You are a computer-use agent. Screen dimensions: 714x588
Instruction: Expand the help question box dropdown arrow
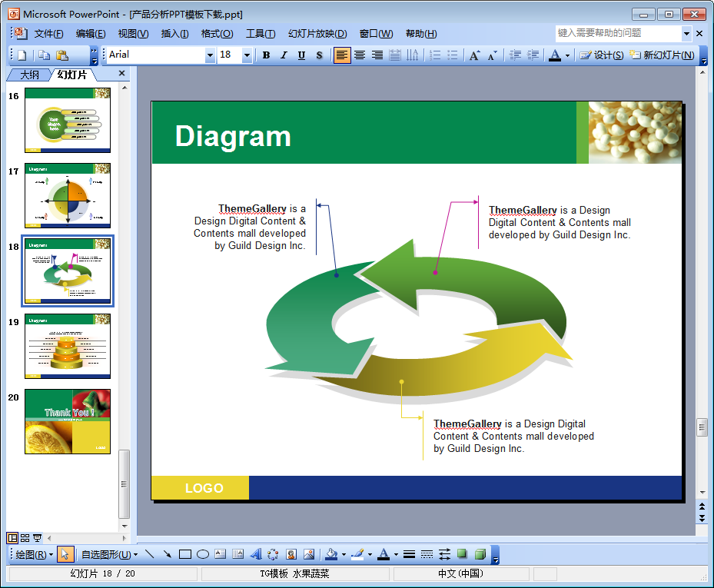(686, 33)
